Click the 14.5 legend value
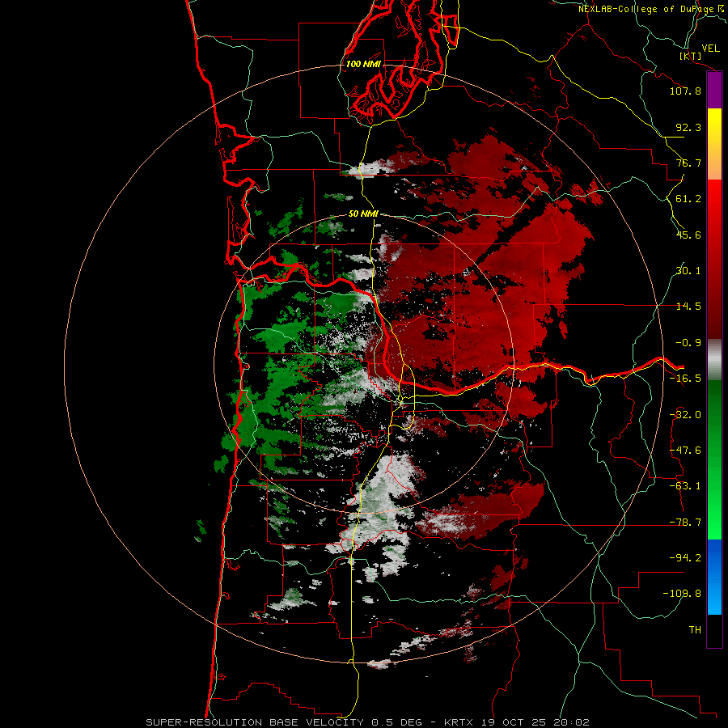 (688, 307)
